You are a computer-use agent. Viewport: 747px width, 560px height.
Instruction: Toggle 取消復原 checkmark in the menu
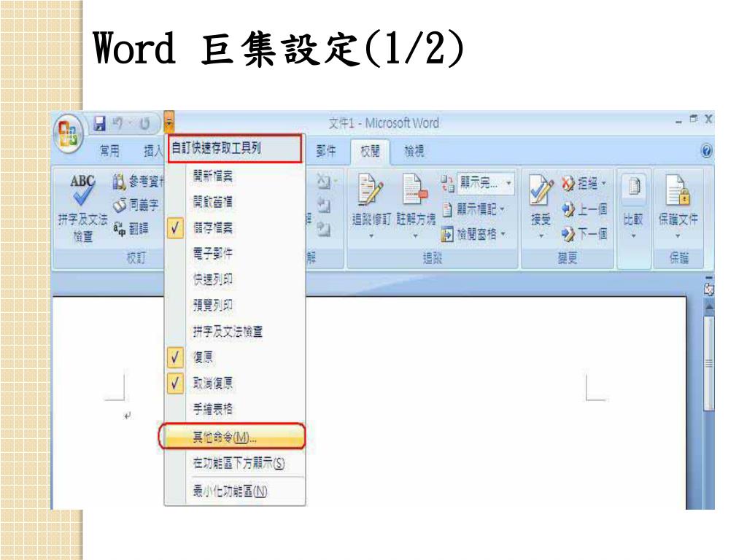175,383
